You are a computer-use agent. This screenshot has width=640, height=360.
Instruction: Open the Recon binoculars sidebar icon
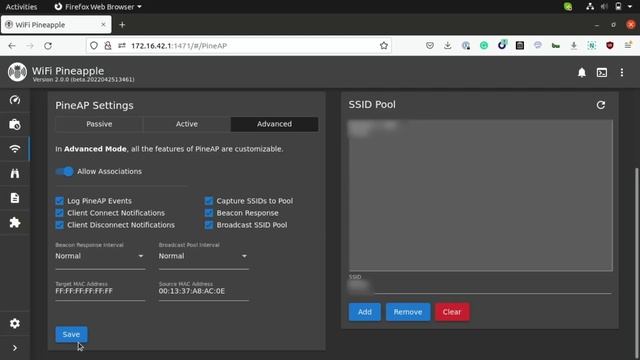[15, 173]
